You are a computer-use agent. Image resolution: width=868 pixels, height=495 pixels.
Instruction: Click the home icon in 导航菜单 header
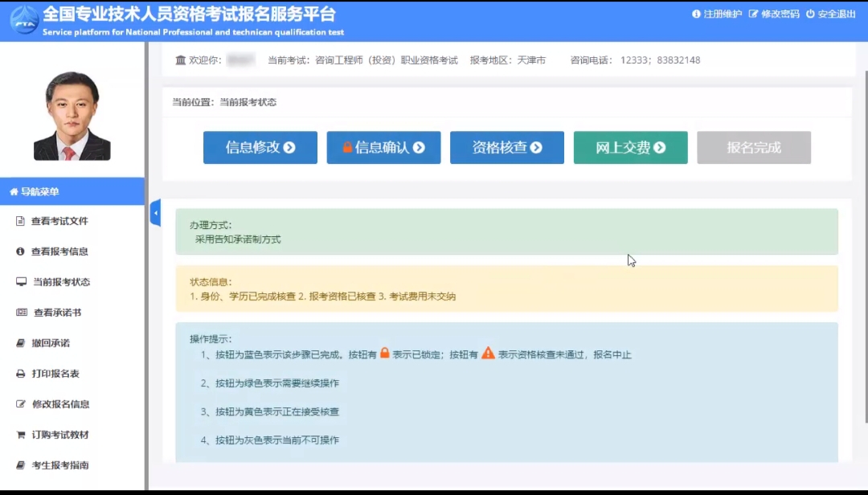(14, 191)
